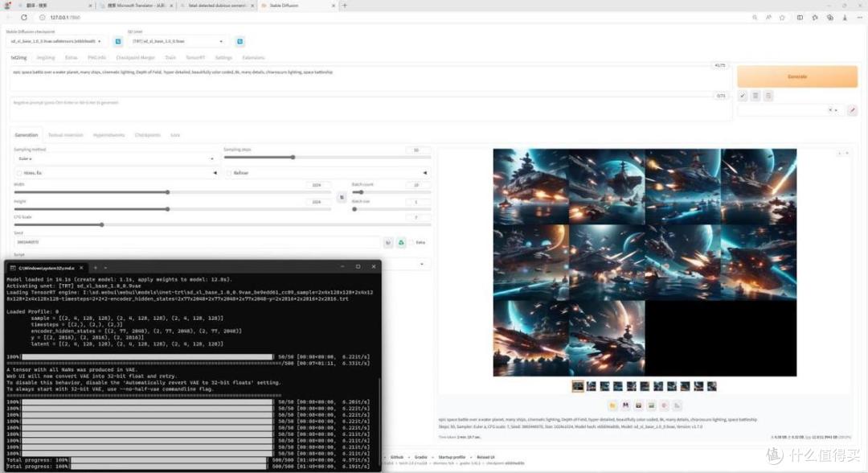The width and height of the screenshot is (868, 473).
Task: Open the Checkpoint Merger tab
Action: tap(135, 58)
